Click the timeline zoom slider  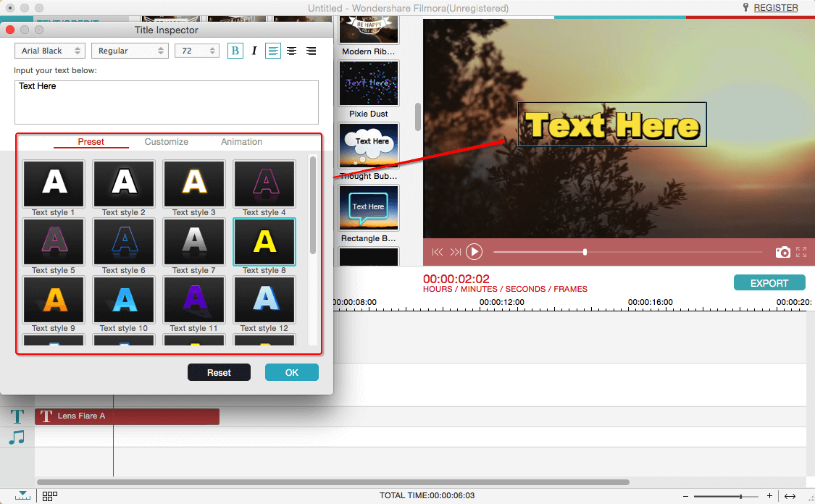pyautogui.click(x=726, y=496)
